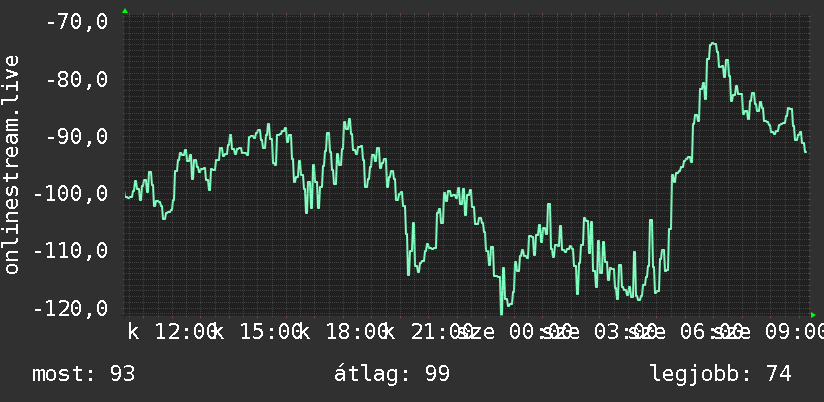The image size is (824, 402).
Task: Click the -90,0 axis label
Action: [x=77, y=137]
